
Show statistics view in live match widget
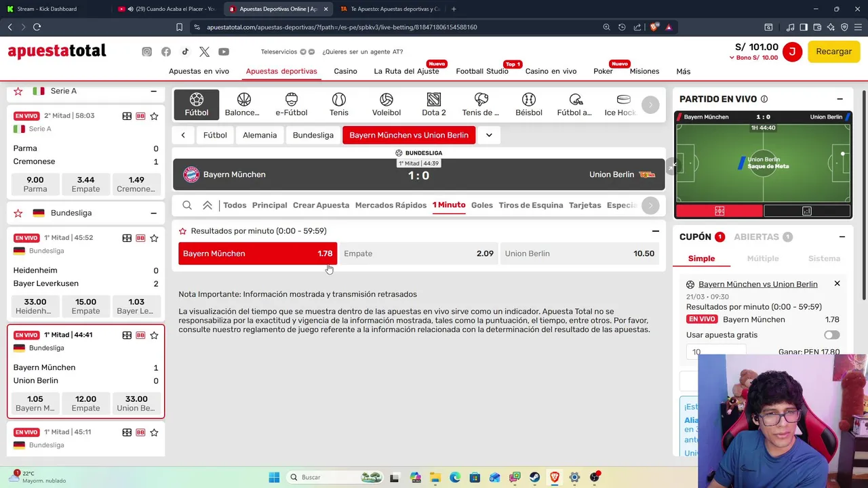[807, 211]
